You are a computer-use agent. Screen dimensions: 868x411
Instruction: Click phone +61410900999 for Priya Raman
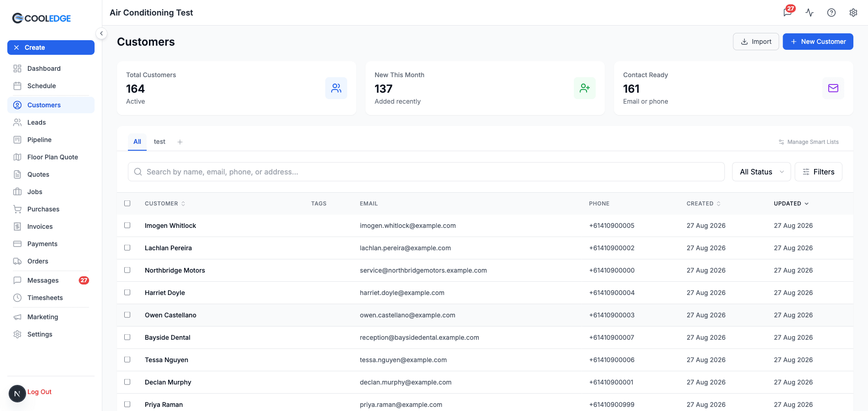612,405
